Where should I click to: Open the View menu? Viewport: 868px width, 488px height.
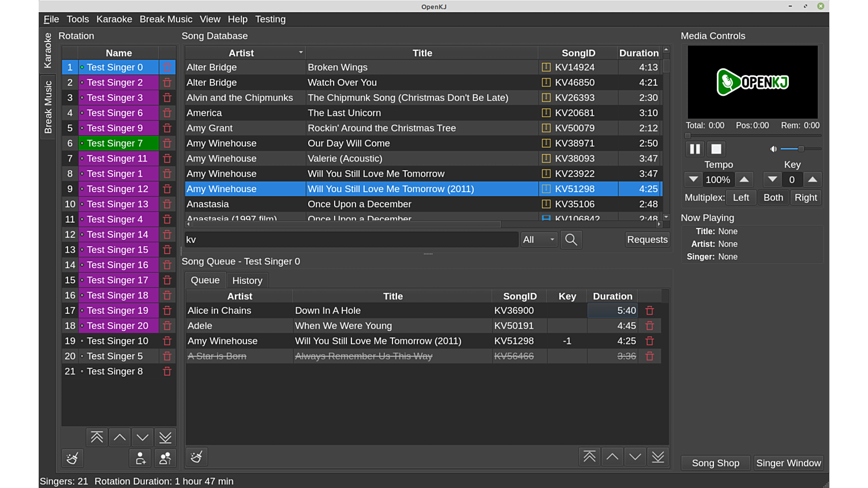tap(210, 19)
